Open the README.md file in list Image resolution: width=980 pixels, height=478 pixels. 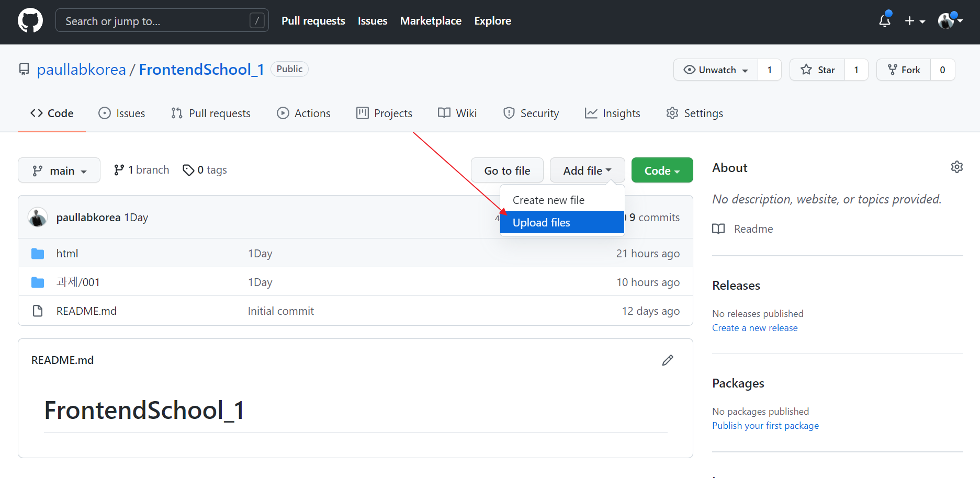(x=86, y=311)
